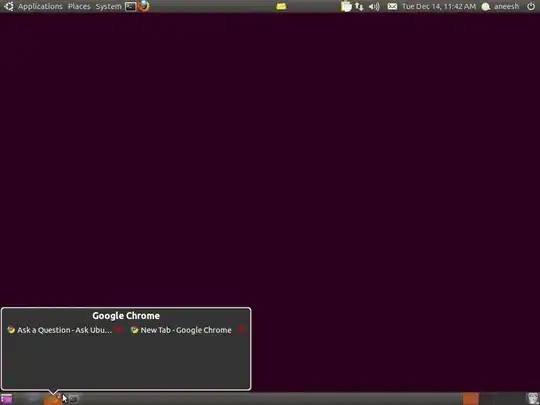Launch Firefox from the top panel
Viewport: 540px width, 405px height.
pyautogui.click(x=144, y=6)
